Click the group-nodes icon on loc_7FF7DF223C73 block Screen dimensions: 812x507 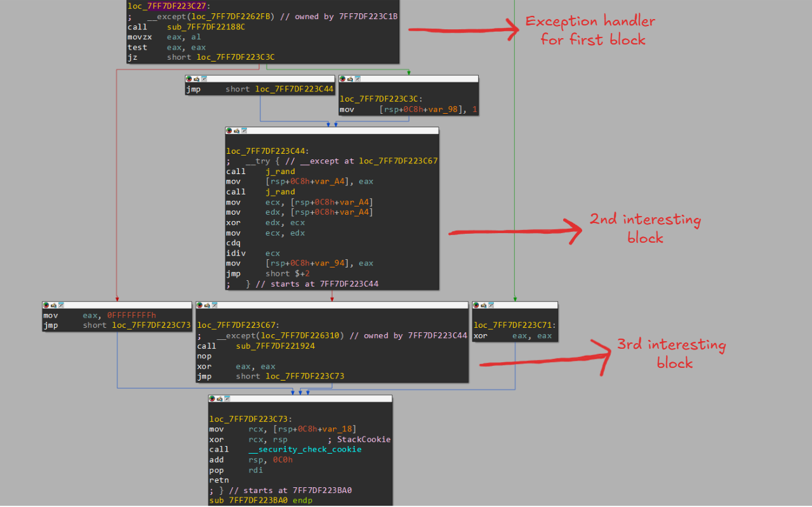pos(227,398)
